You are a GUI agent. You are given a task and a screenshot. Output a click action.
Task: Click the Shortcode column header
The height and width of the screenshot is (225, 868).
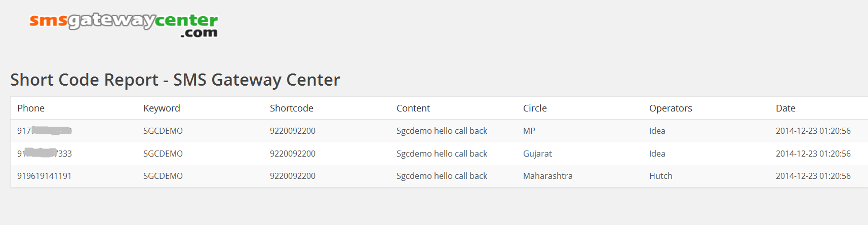point(291,108)
